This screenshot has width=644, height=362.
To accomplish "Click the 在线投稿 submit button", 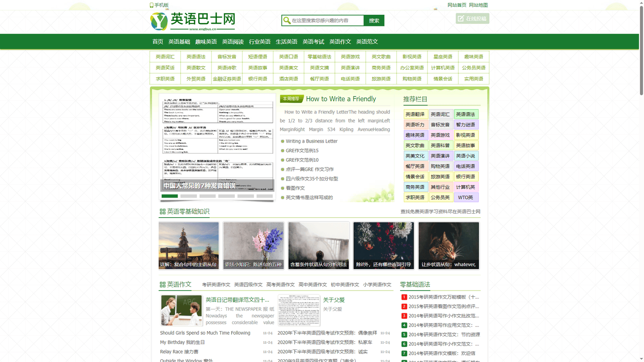I will [x=472, y=18].
